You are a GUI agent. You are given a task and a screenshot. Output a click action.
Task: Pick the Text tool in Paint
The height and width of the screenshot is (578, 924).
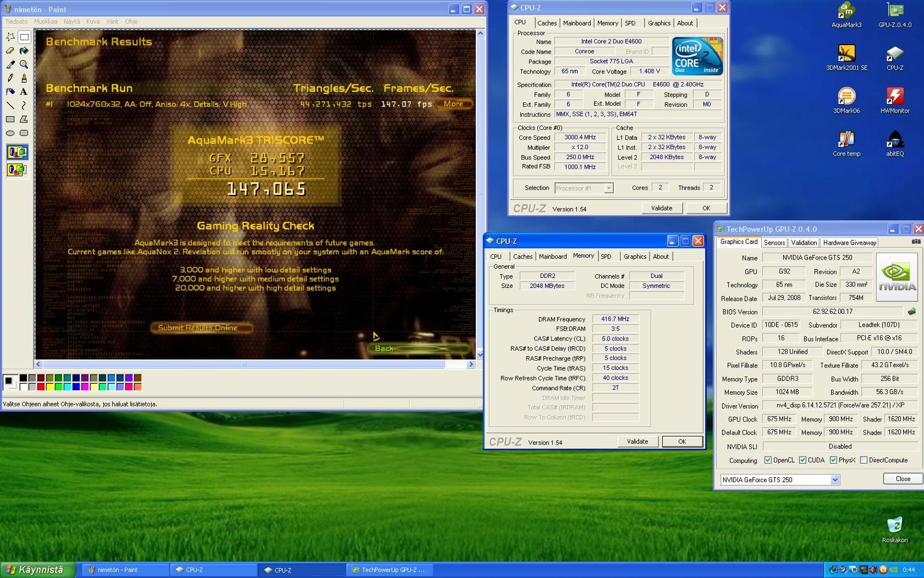pyautogui.click(x=24, y=92)
